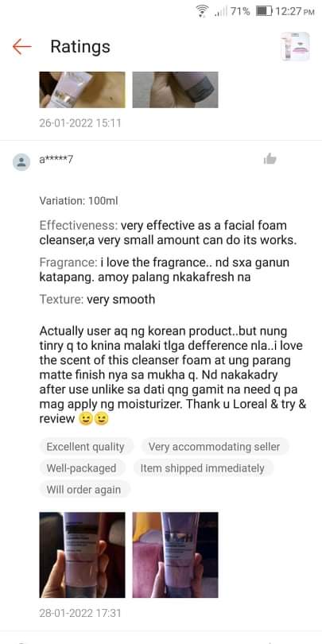Open the first review photo dated 26-01-2022
322x644 pixels.
coord(82,90)
